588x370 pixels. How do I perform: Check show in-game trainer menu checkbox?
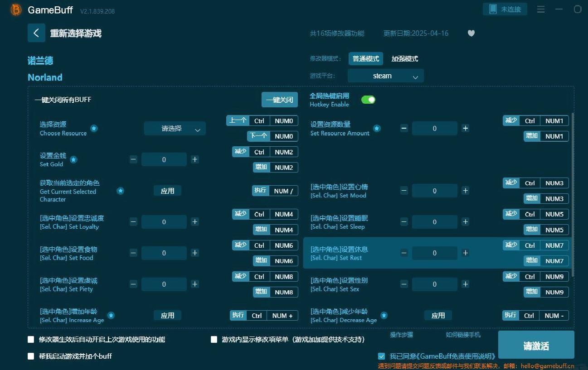tap(214, 339)
